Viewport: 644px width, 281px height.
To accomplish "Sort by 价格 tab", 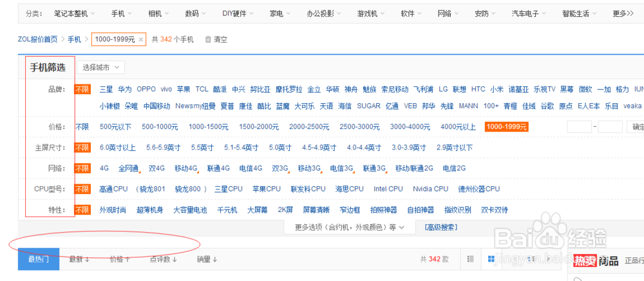I will 120,259.
